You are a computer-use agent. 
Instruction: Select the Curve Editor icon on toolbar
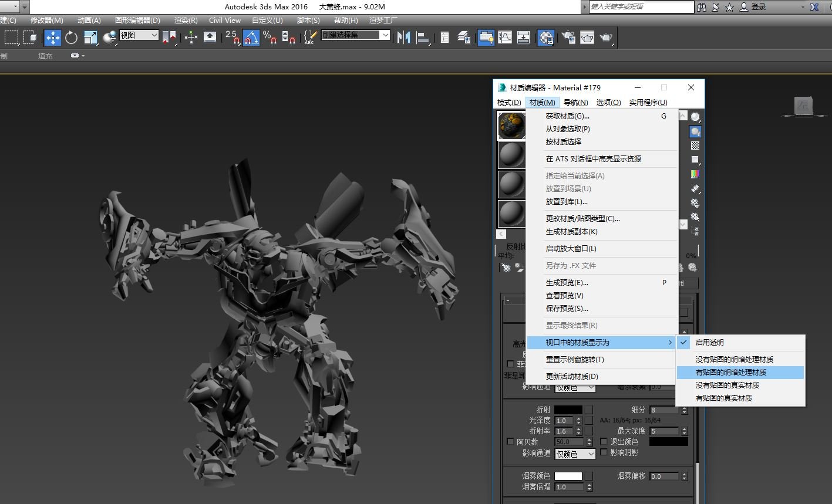tap(505, 37)
